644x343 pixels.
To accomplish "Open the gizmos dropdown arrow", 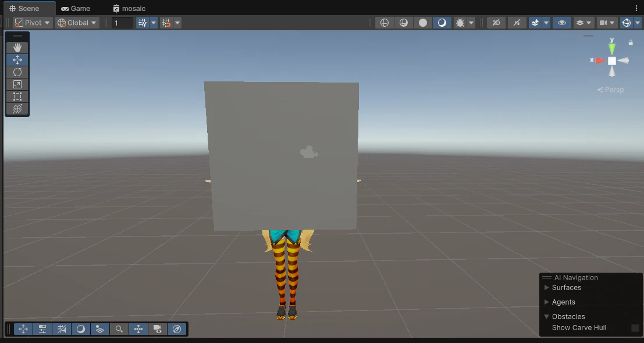I will (638, 23).
